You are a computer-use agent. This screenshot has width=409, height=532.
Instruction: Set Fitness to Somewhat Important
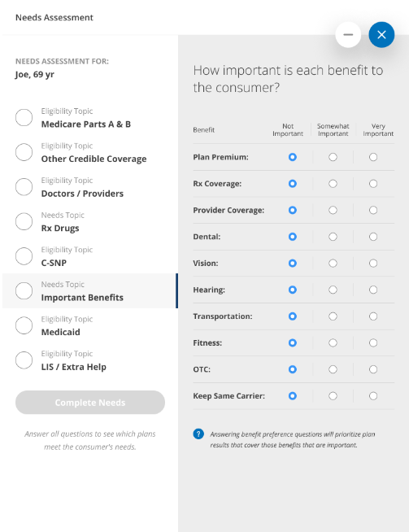pyautogui.click(x=333, y=342)
